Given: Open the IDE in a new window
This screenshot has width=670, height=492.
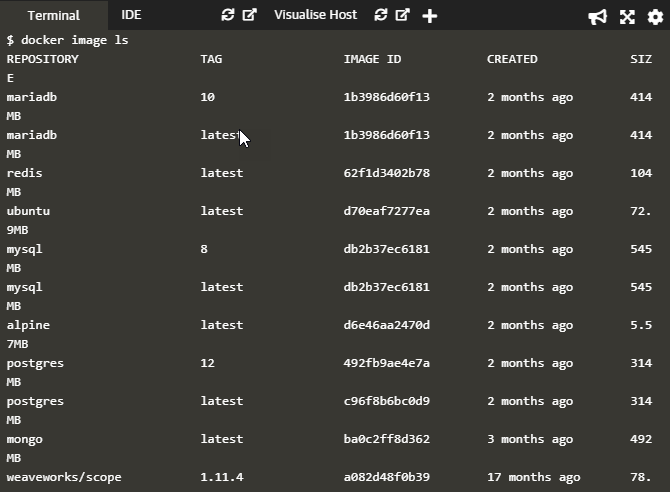Looking at the screenshot, I should pyautogui.click(x=250, y=15).
